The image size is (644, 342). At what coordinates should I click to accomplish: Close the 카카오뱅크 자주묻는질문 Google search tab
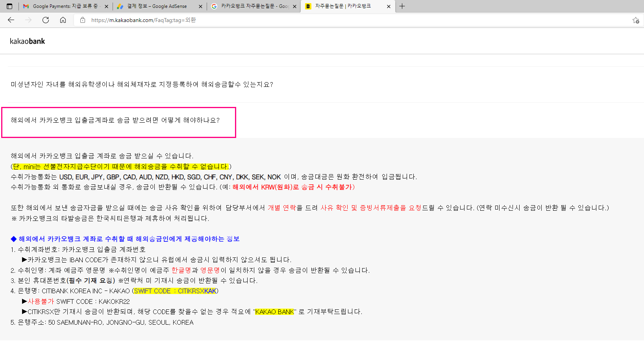click(294, 6)
